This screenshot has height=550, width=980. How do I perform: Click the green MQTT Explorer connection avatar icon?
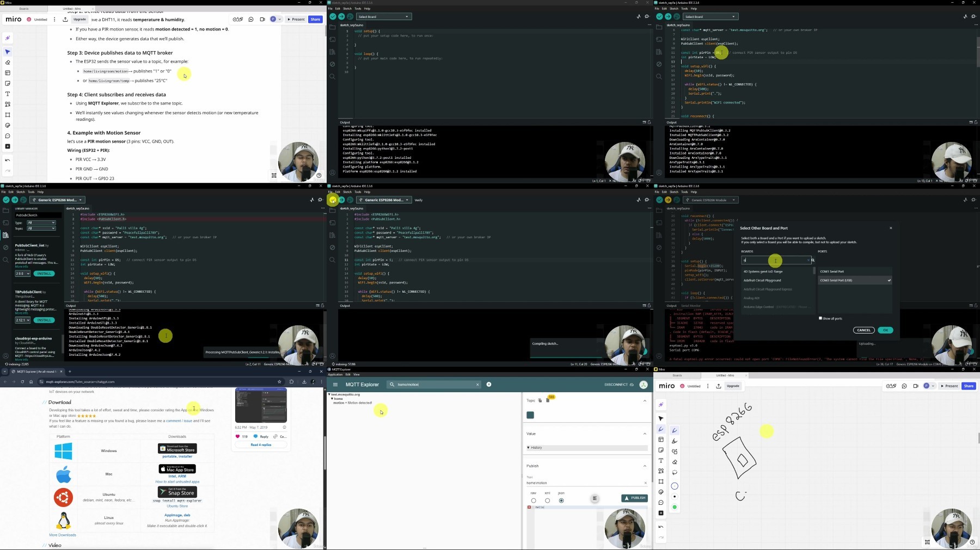click(644, 385)
